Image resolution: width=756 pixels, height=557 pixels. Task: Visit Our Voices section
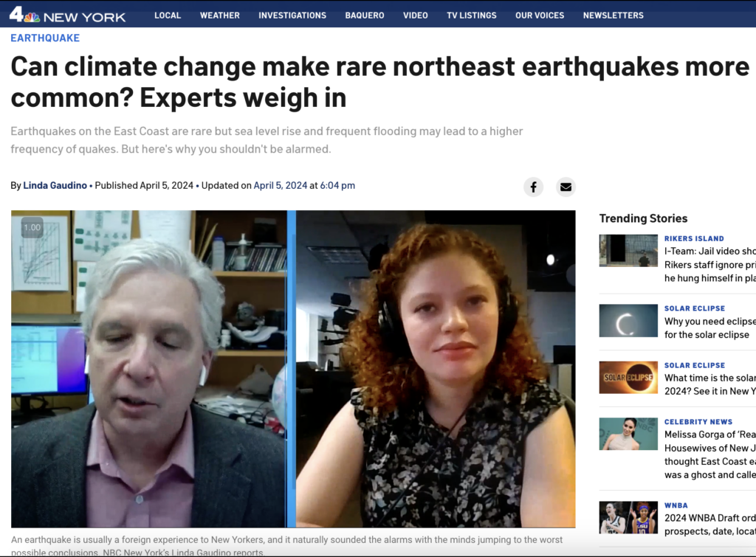(x=540, y=15)
